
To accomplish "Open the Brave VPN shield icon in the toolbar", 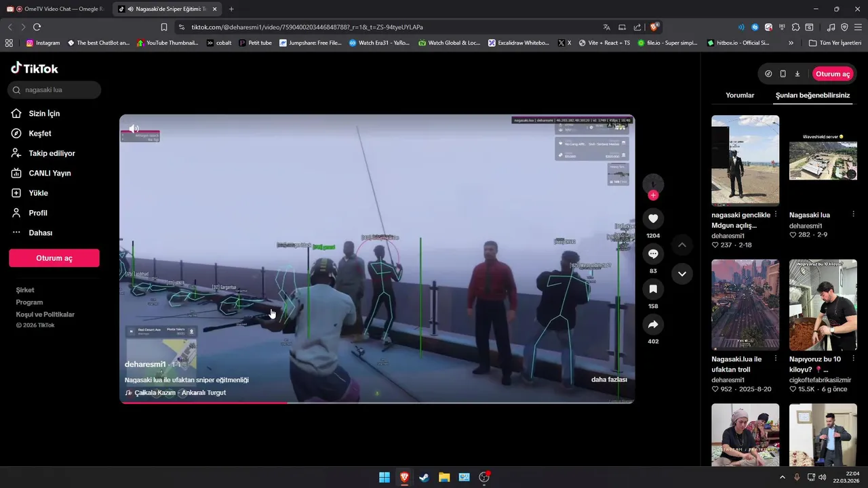I will [x=844, y=27].
